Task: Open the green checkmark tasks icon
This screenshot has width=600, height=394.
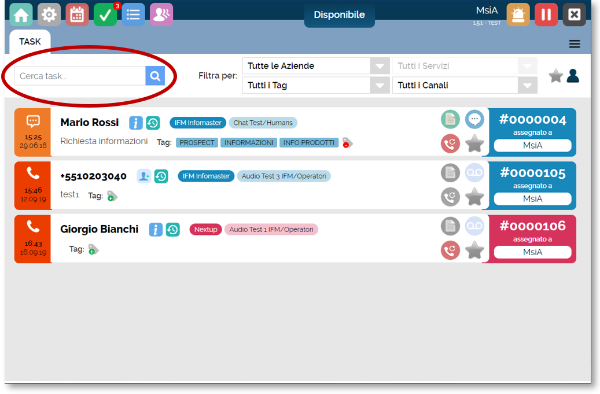Action: [x=105, y=15]
